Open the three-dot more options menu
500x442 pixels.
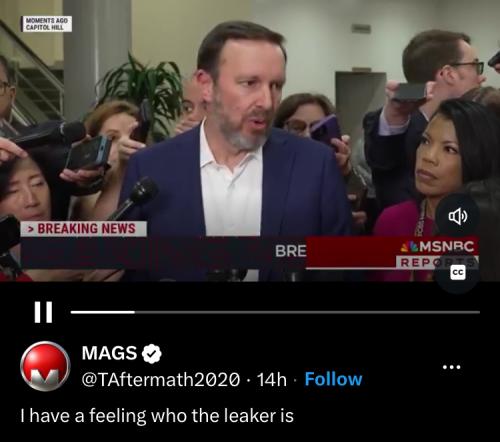coord(451,367)
